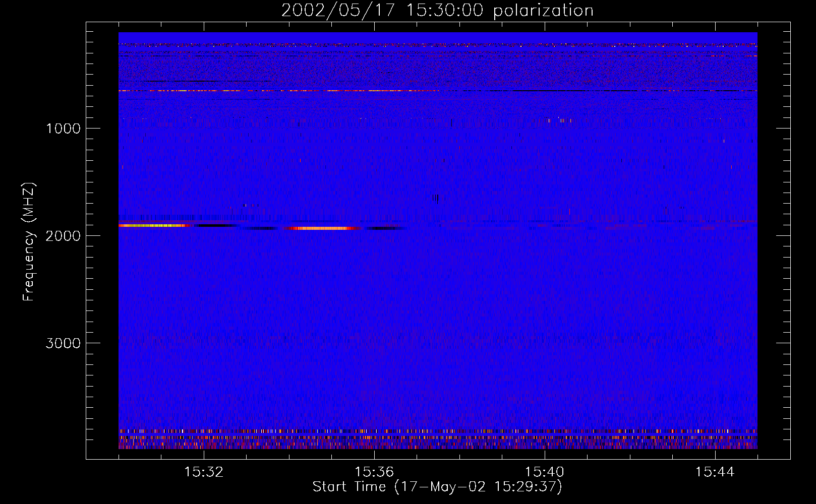
Task: Click the plot title '2002/05/17 15:30:00 polarization'
Action: pyautogui.click(x=437, y=11)
